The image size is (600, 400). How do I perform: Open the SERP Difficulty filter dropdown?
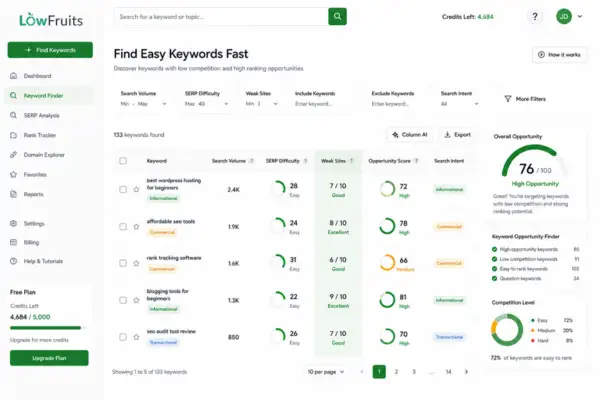pos(207,104)
